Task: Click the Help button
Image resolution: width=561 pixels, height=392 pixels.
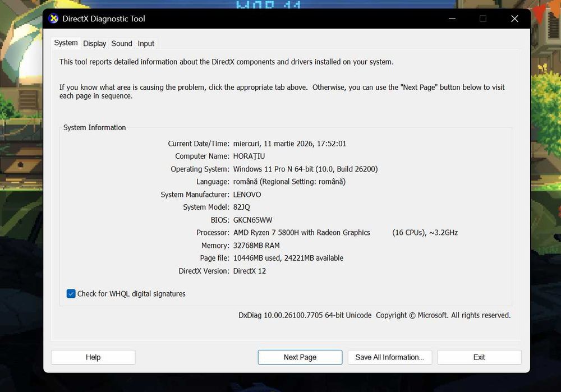Action: coord(93,357)
